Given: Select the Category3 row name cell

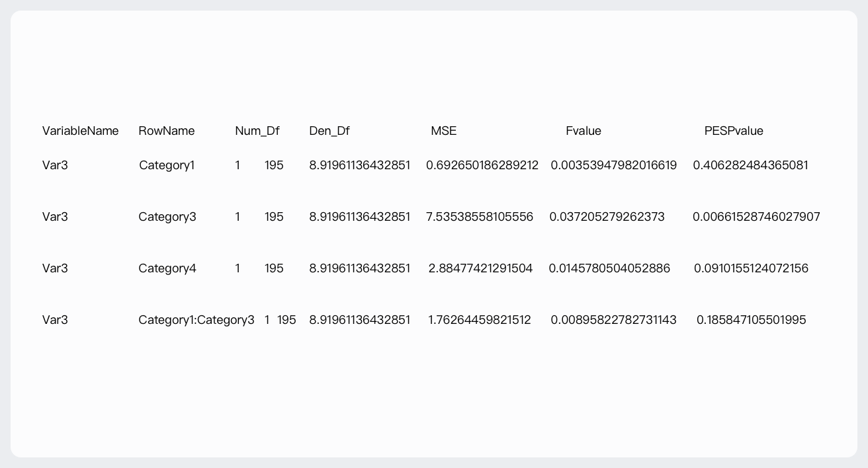Looking at the screenshot, I should click(167, 217).
